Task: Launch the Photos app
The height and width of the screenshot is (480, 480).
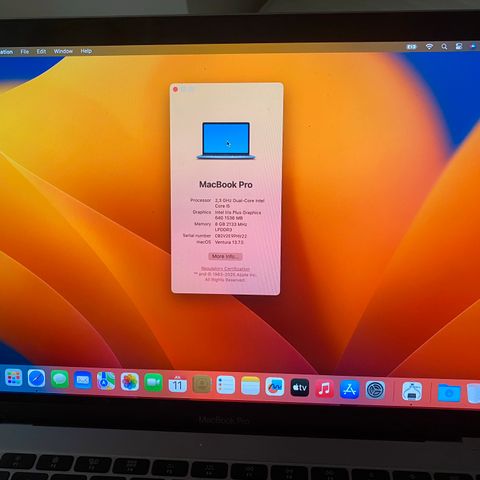Action: click(130, 382)
